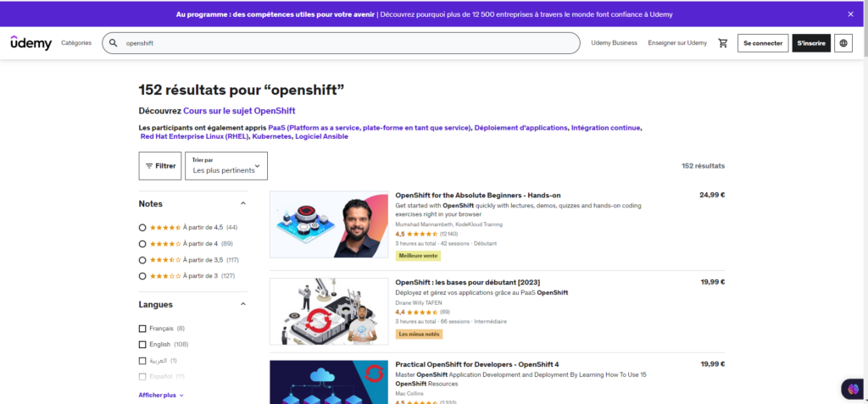Click the Mac Collins instructor text
Screen dimensions: 868x404
tap(408, 394)
